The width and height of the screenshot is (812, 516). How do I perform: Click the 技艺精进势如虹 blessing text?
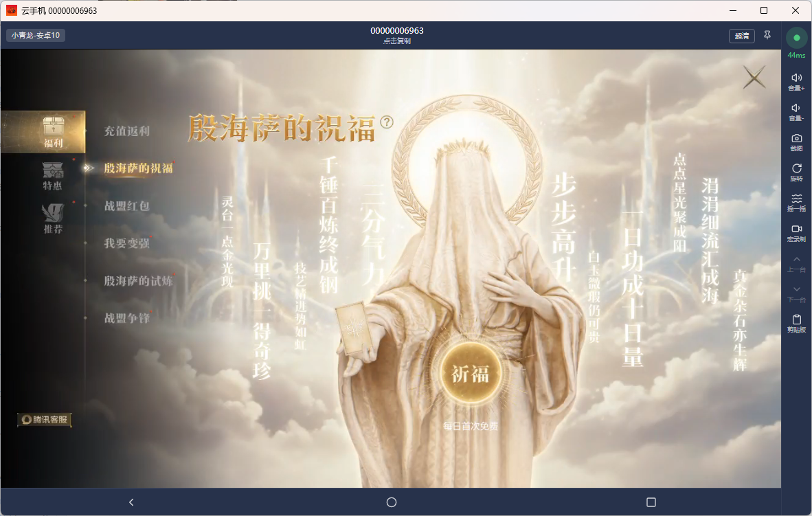pos(300,306)
